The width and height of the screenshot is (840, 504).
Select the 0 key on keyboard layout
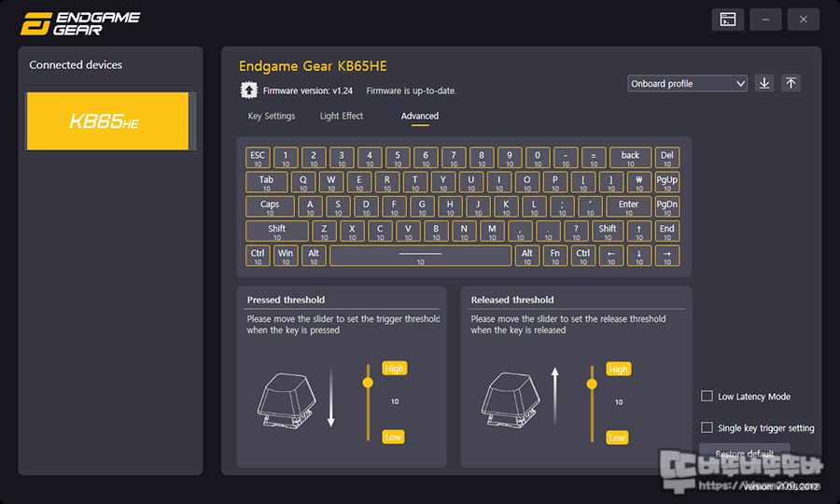(538, 158)
